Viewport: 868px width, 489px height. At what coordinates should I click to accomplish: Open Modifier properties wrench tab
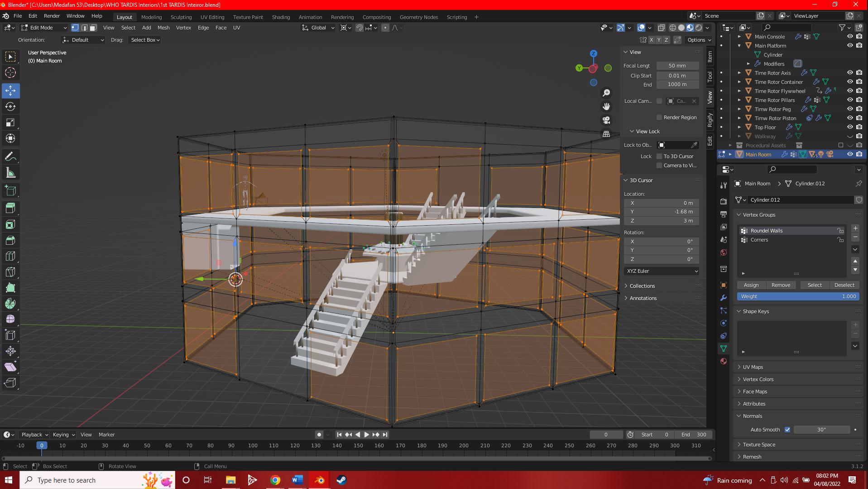[x=724, y=298]
